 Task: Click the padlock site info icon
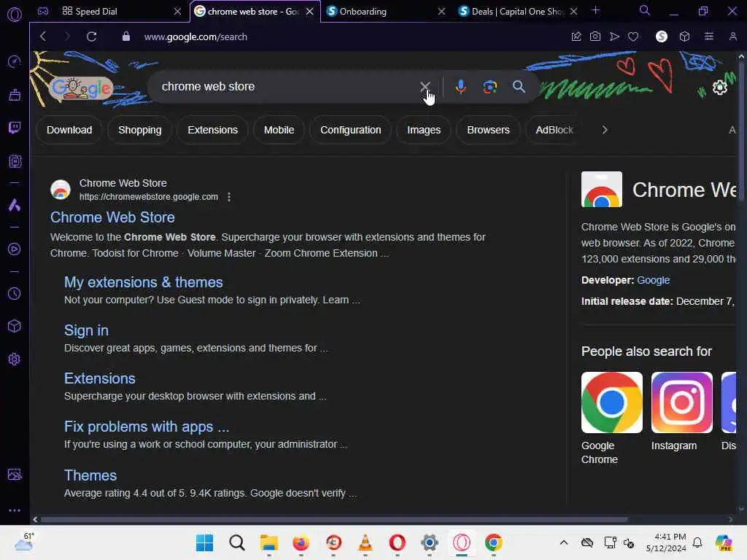point(125,36)
